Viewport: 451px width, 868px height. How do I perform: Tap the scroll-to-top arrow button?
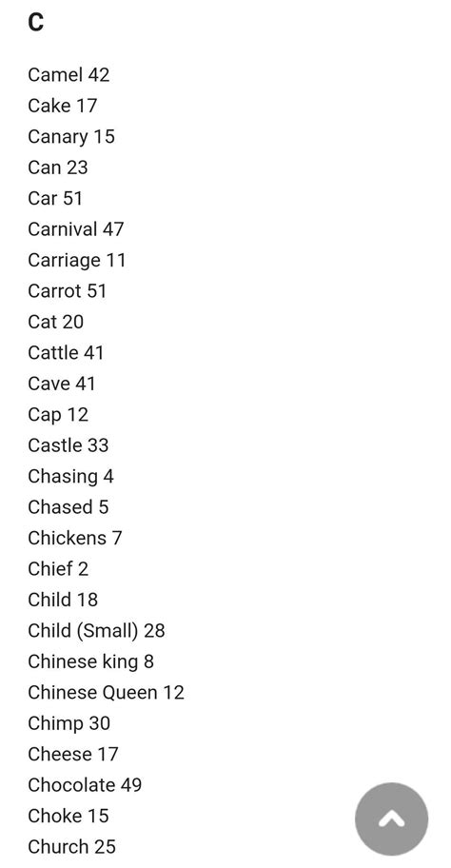click(391, 819)
